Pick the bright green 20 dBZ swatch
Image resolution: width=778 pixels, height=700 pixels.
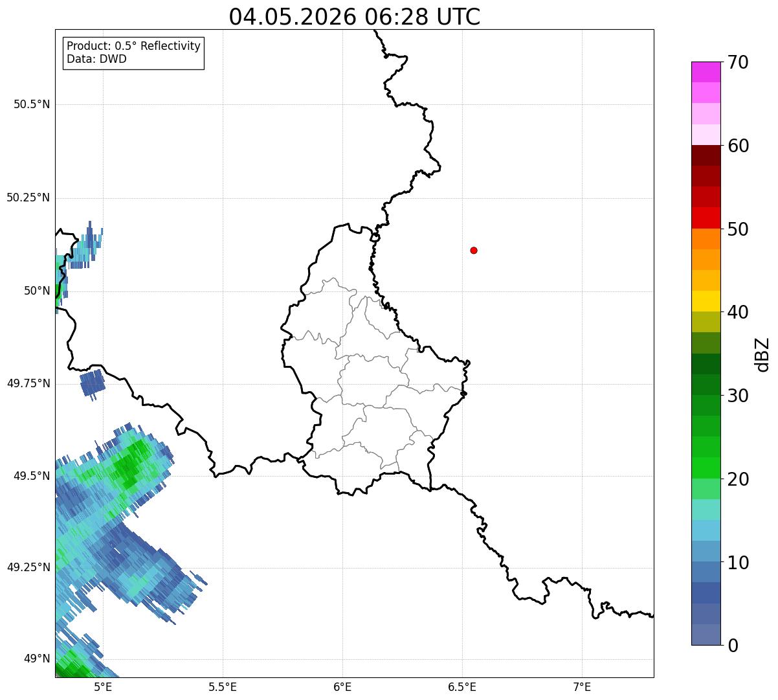[x=706, y=468]
